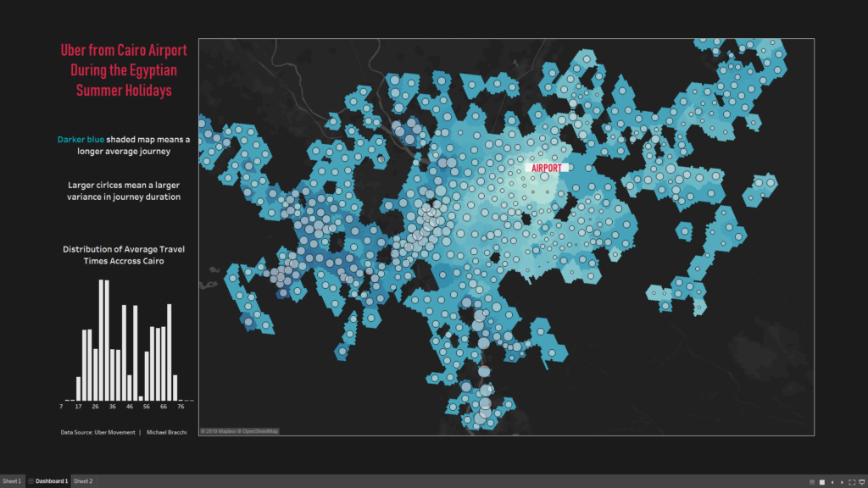The image size is (868, 488).
Task: Click 'Distribution of Average Travel Times' heading
Action: tap(124, 255)
